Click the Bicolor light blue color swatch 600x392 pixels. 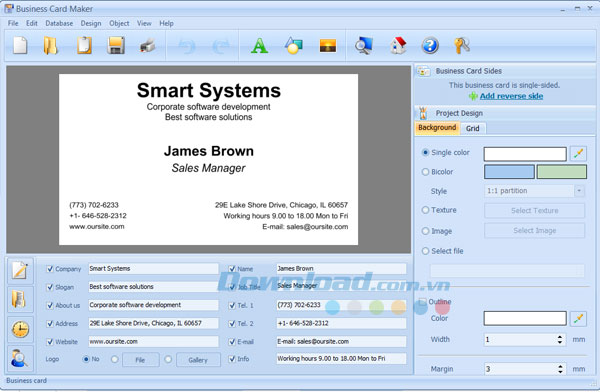509,172
